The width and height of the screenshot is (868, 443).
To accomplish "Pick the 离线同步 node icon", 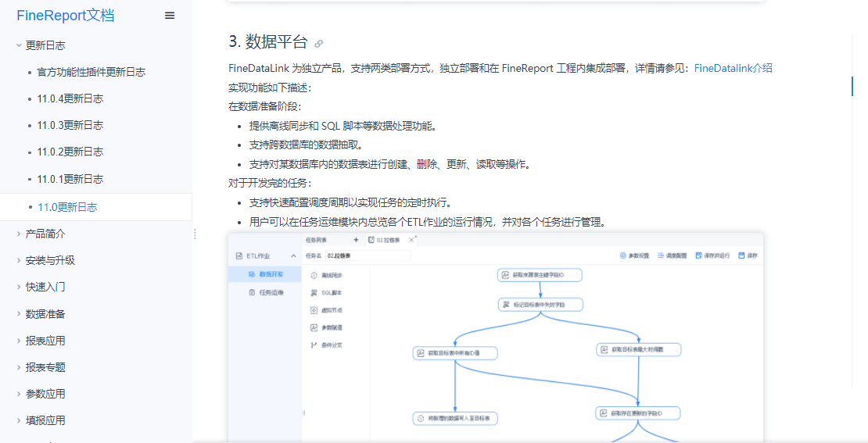I will click(314, 275).
